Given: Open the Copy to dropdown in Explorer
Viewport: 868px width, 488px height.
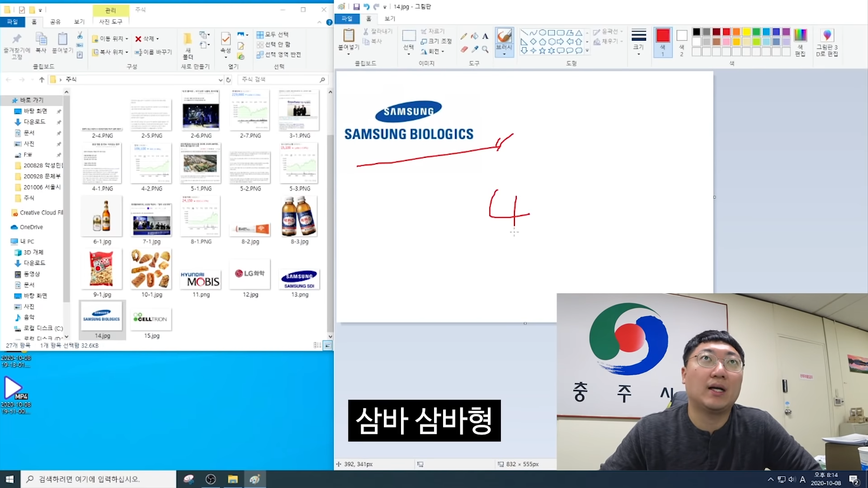Looking at the screenshot, I should coord(110,52).
